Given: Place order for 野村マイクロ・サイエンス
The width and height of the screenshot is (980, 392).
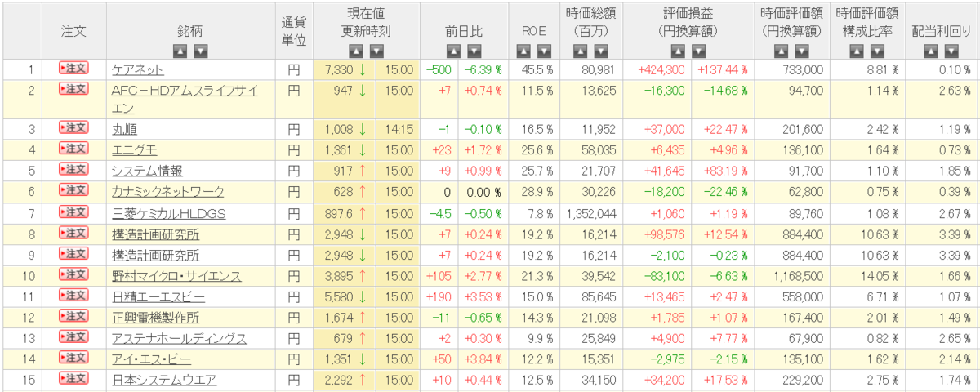Looking at the screenshot, I should coord(73,274).
